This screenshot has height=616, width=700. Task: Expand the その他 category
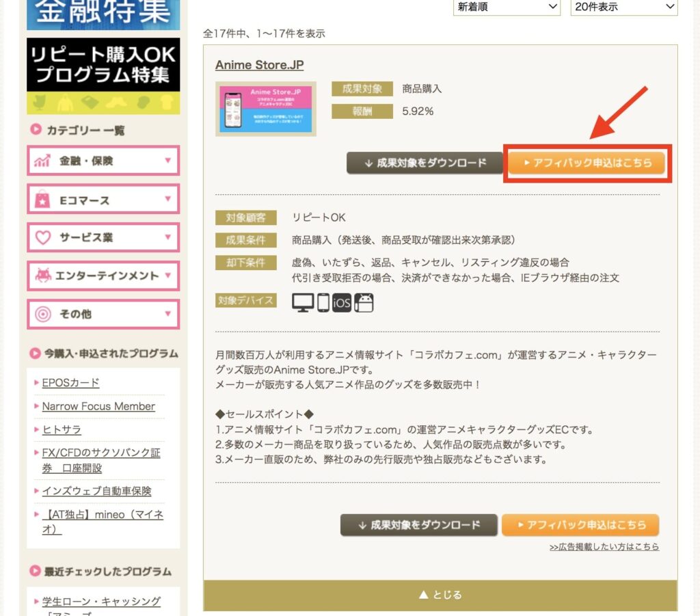(103, 314)
